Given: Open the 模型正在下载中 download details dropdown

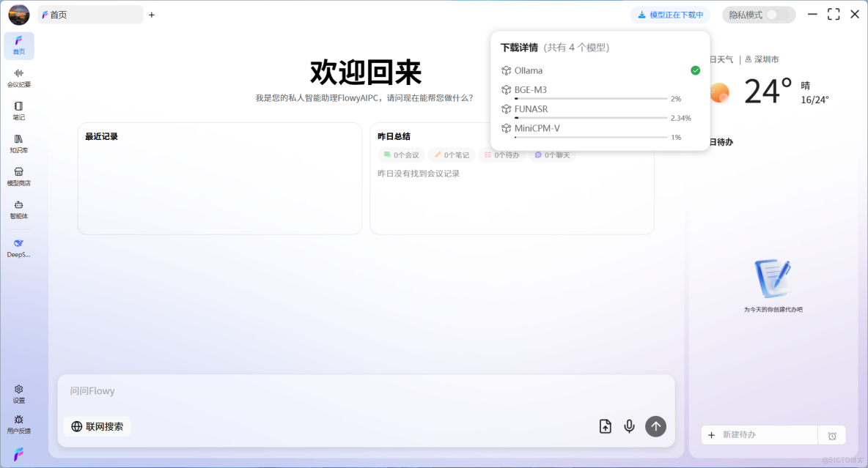Looking at the screenshot, I should tap(670, 14).
